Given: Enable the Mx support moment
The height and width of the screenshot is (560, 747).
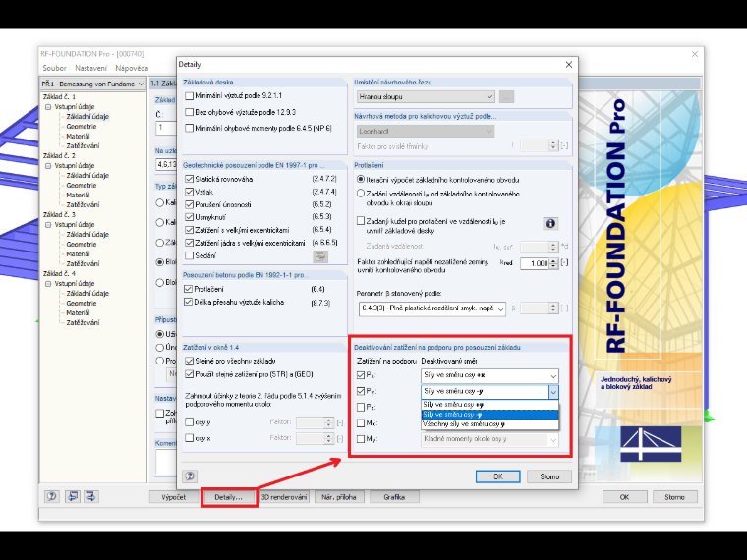Looking at the screenshot, I should pos(361,422).
